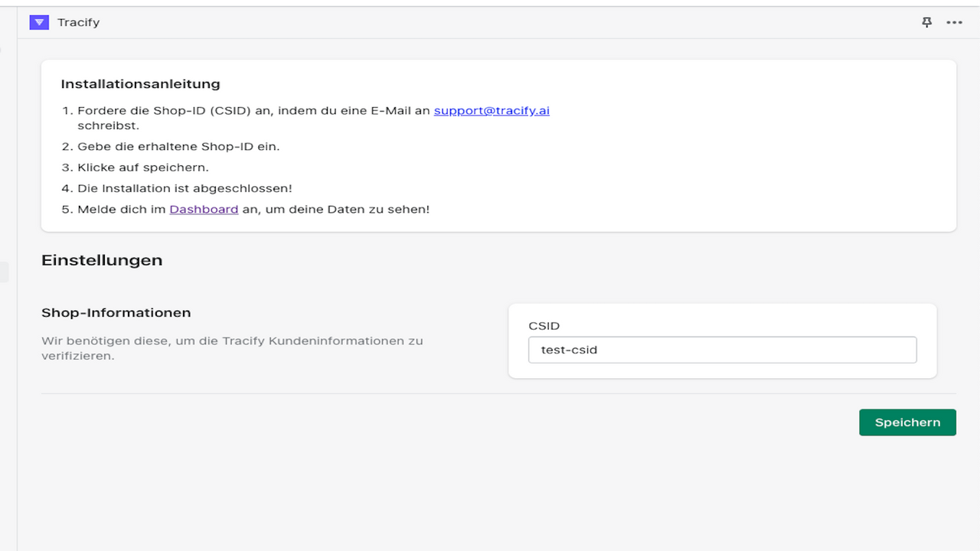Click the "Fordere die Shop-ID (CSID) an" step
The height and width of the screenshot is (551, 980).
(313, 118)
